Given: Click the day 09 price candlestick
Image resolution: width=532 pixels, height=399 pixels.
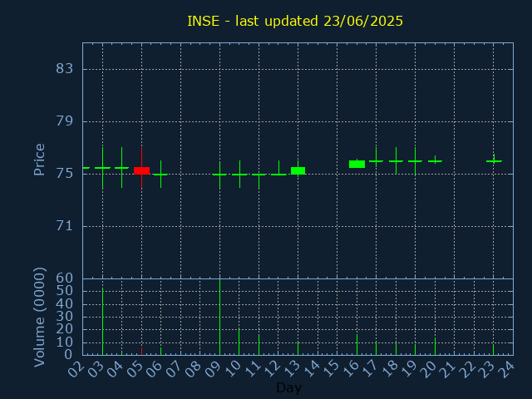Looking at the screenshot, I should tap(219, 175).
